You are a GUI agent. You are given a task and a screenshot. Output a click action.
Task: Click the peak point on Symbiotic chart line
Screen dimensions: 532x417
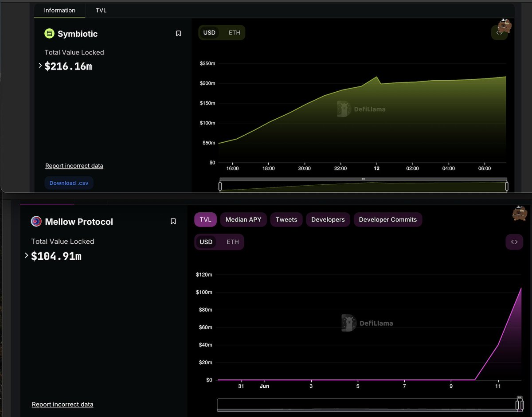[x=376, y=77]
